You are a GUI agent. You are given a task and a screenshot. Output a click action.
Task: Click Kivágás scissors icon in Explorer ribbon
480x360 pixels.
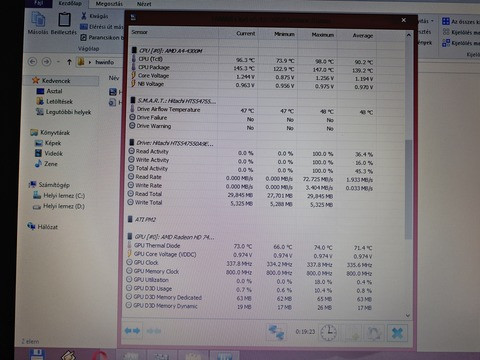84,16
